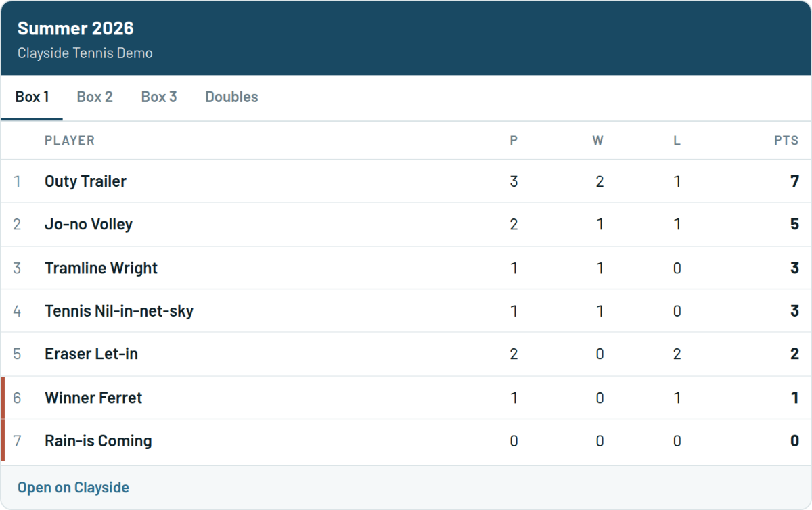Click Eraser Let-in's losses count 2

[677, 354]
